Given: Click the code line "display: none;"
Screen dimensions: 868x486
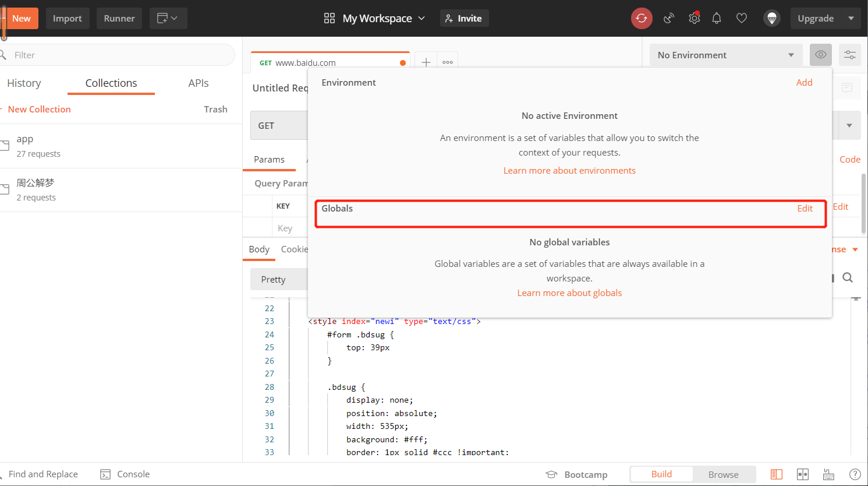Looking at the screenshot, I should (x=380, y=400).
